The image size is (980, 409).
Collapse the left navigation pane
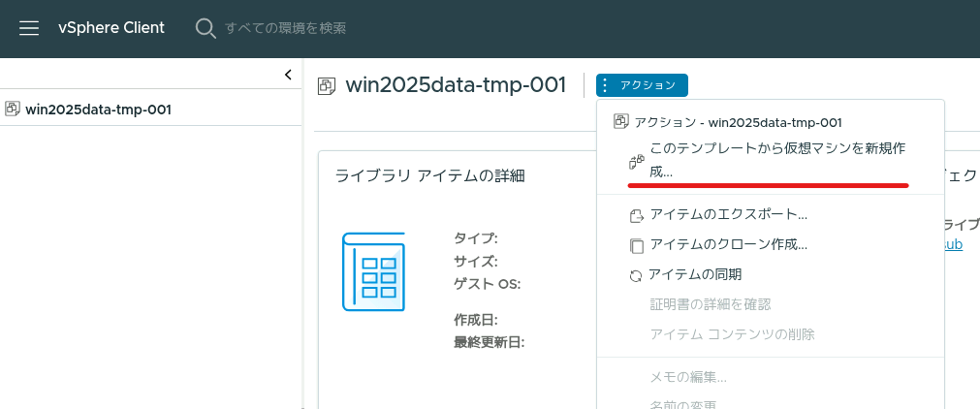pos(288,75)
